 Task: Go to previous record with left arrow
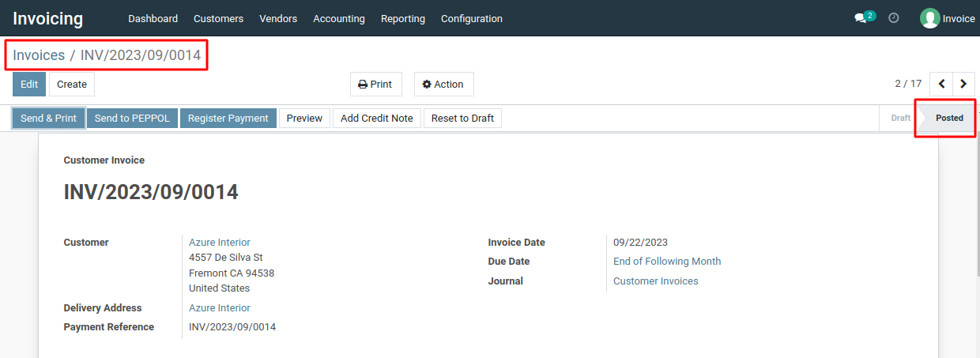click(941, 84)
